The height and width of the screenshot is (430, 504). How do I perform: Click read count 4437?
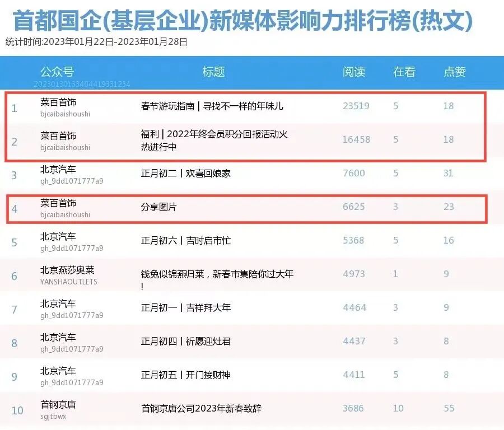point(354,341)
